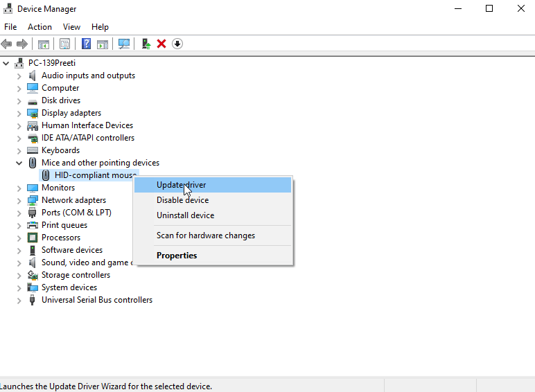
Task: Select Mice and other pointing devices label
Action: [x=100, y=163]
